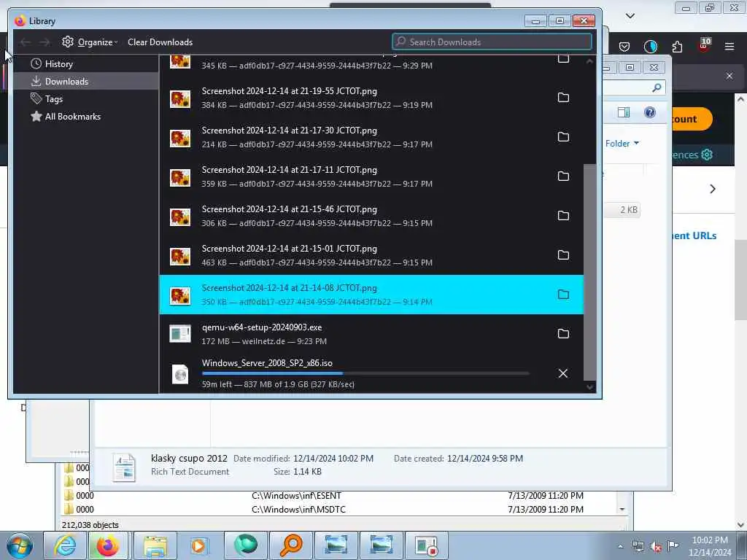Click the partially visible URLs link on page
Screen dimensions: 747x560
pyautogui.click(x=694, y=236)
